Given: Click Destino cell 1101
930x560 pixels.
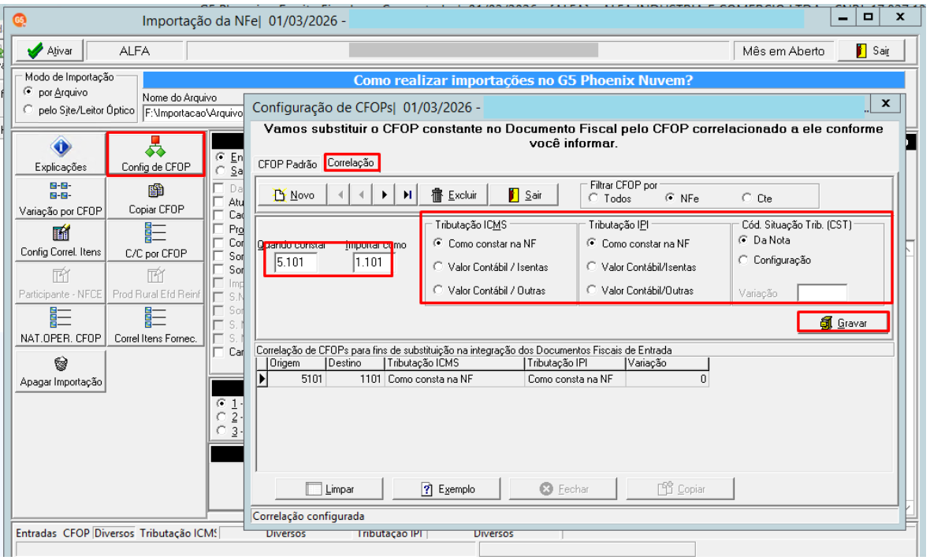Looking at the screenshot, I should coord(355,380).
